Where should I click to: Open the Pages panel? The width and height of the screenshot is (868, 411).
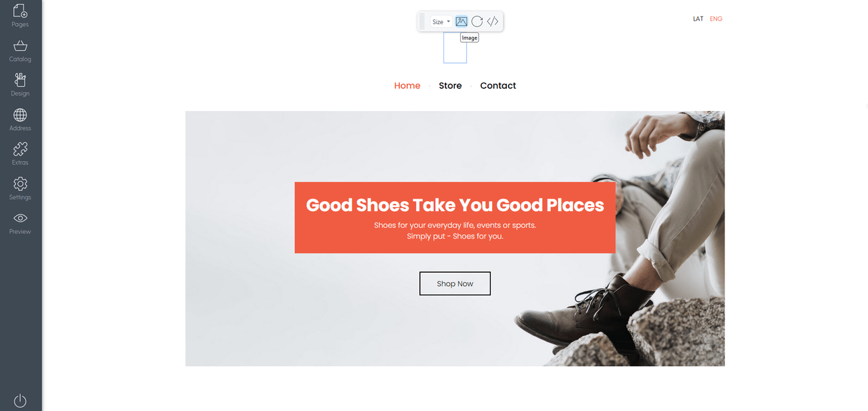point(20,15)
